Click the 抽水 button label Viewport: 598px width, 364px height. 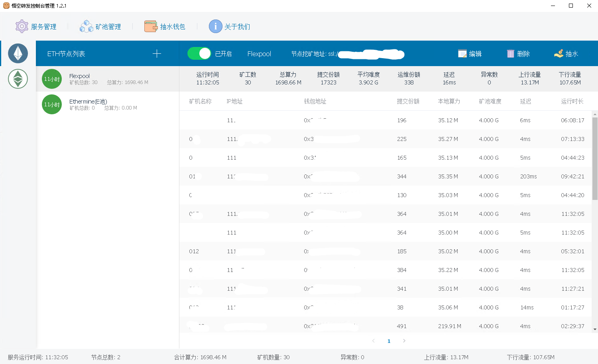tap(572, 54)
